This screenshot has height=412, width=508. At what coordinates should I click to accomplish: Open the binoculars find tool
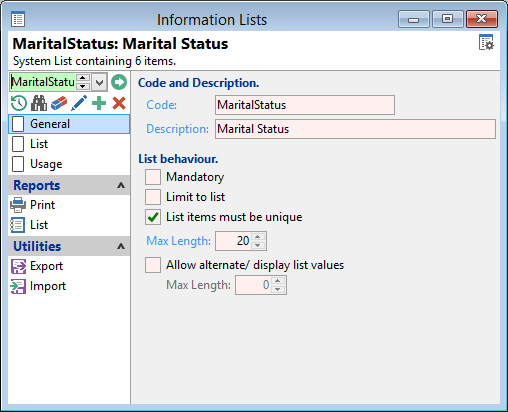point(39,103)
